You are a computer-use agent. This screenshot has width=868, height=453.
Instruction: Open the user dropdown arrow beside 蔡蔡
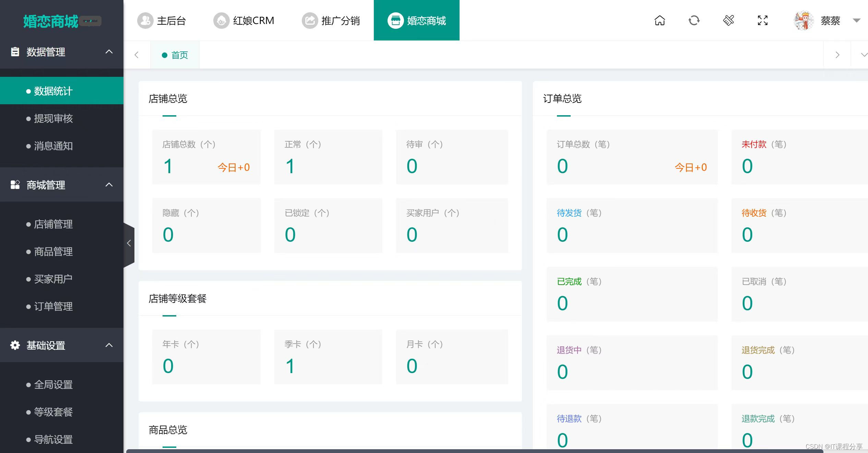(856, 21)
